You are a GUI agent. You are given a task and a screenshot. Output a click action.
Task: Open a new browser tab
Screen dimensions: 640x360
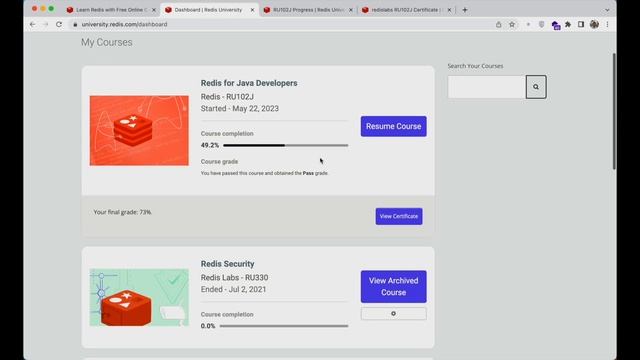[464, 10]
